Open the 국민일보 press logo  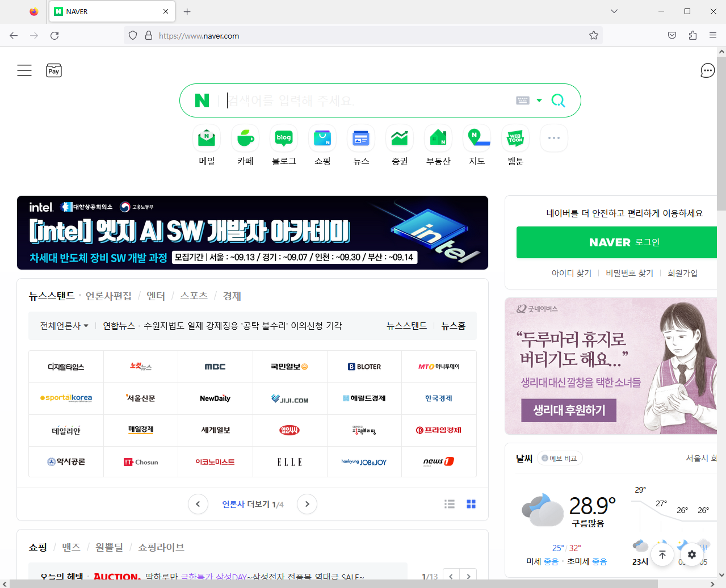coord(289,367)
